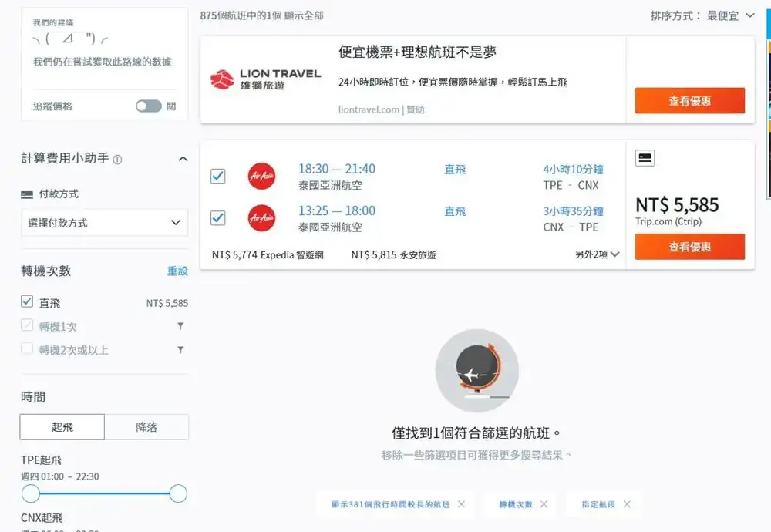Open info icon beside 計算費用小助手
The width and height of the screenshot is (771, 532).
click(117, 160)
